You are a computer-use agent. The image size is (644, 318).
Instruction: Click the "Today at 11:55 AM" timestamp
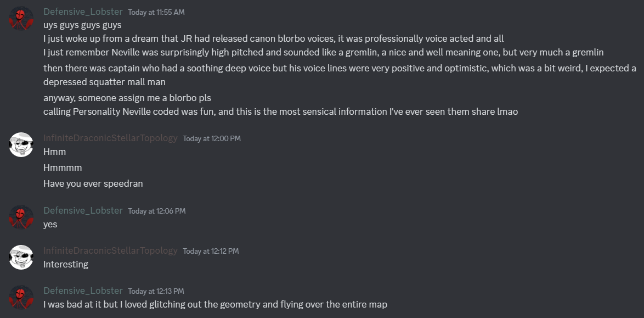(x=156, y=12)
